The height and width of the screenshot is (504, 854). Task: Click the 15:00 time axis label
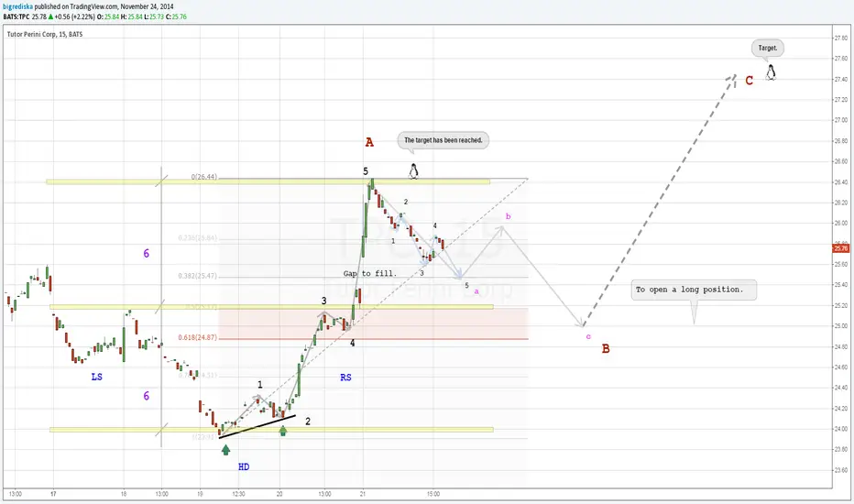[433, 494]
